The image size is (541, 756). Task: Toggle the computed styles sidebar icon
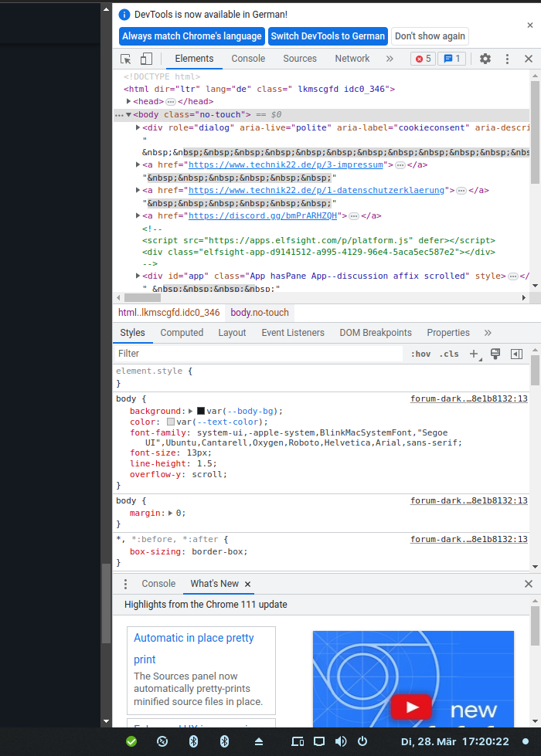pos(516,354)
